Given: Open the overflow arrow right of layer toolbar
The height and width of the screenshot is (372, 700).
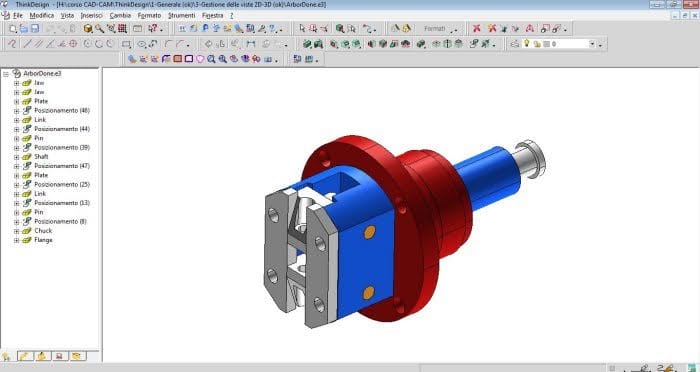Looking at the screenshot, I should (x=600, y=44).
